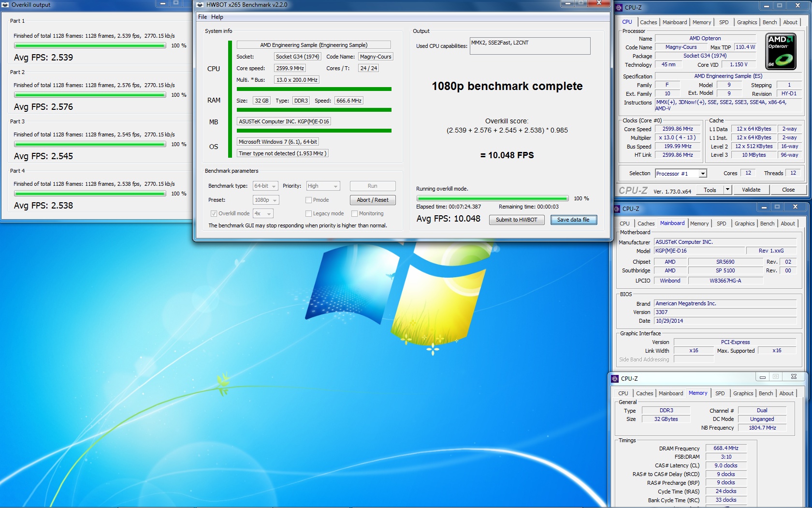812x508 pixels.
Task: Click the DRAM Frequency 668.4 MHz value
Action: 726,448
